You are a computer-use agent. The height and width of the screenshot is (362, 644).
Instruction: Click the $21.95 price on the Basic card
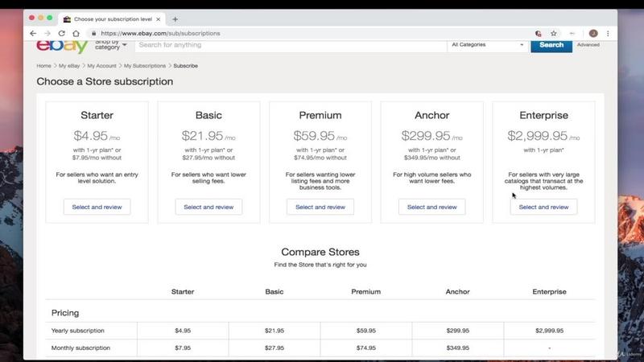point(203,135)
